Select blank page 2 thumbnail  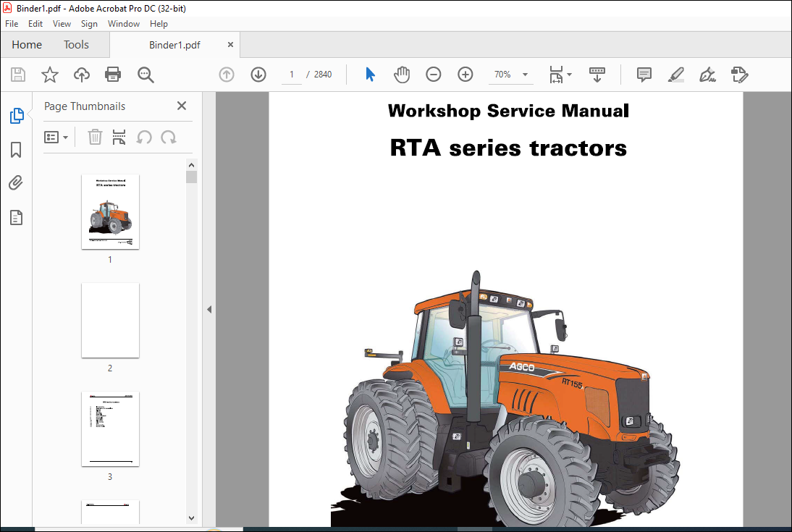[x=110, y=321]
